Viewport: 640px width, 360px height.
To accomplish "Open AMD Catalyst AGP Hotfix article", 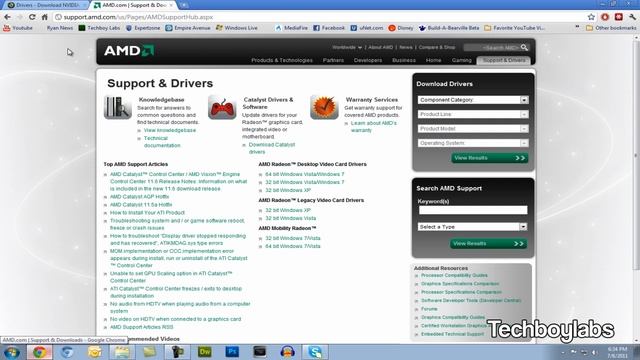I will click(x=140, y=197).
